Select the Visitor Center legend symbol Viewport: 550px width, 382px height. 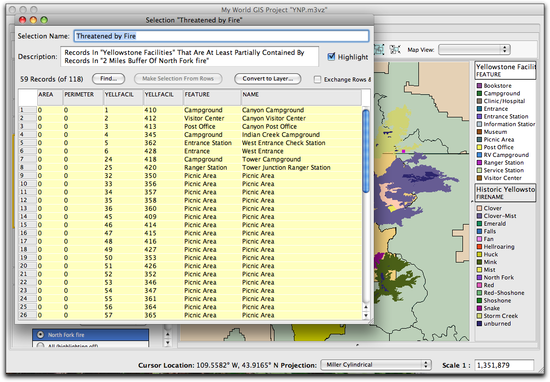pos(479,178)
